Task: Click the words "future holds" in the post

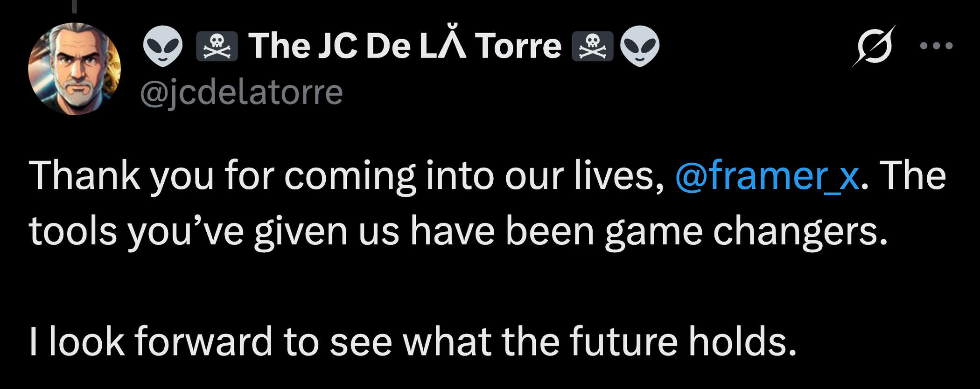Action: pyautogui.click(x=683, y=341)
